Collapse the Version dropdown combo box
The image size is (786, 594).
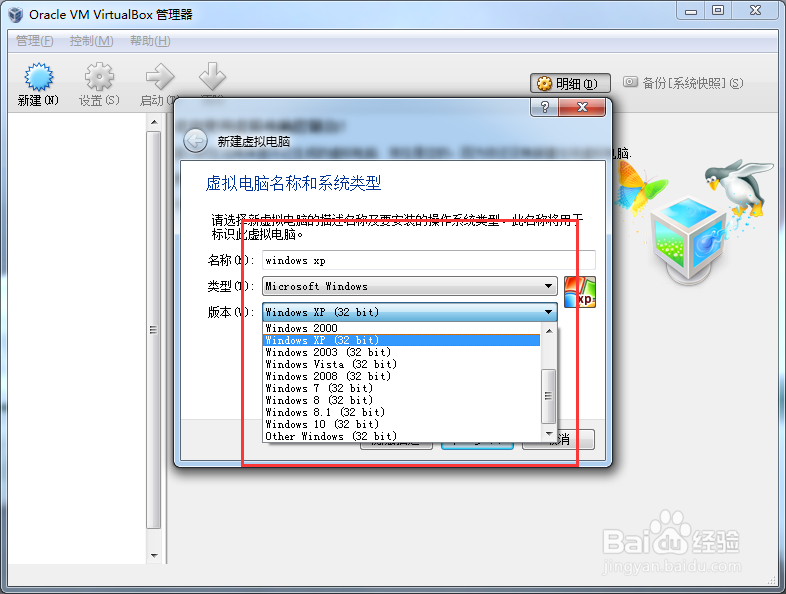410,312
